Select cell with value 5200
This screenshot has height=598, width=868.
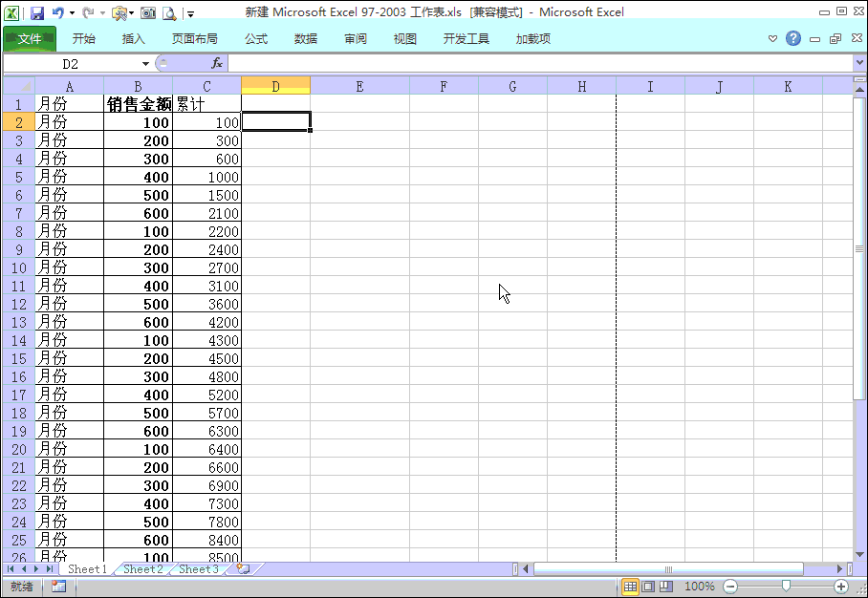[x=207, y=395]
